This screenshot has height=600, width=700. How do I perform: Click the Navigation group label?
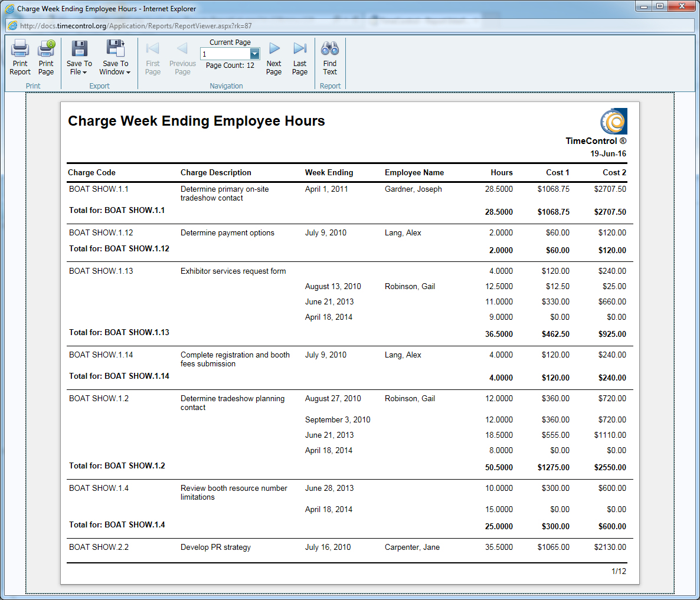coord(226,86)
